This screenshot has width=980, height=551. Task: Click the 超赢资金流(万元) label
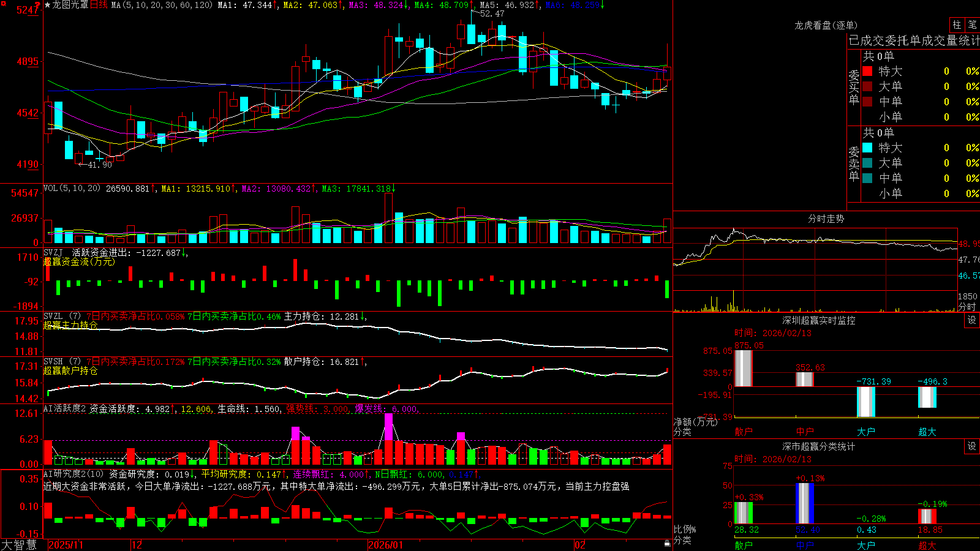click(x=79, y=261)
